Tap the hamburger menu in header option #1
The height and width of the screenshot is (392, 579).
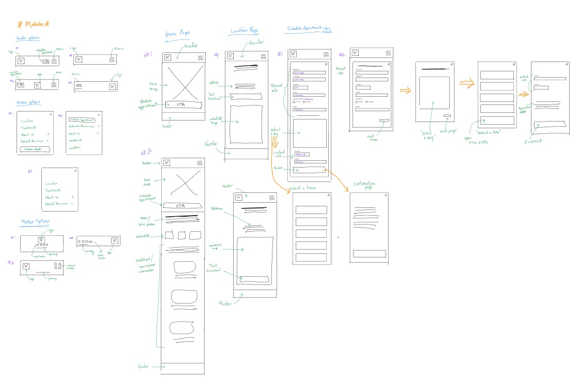[54, 61]
